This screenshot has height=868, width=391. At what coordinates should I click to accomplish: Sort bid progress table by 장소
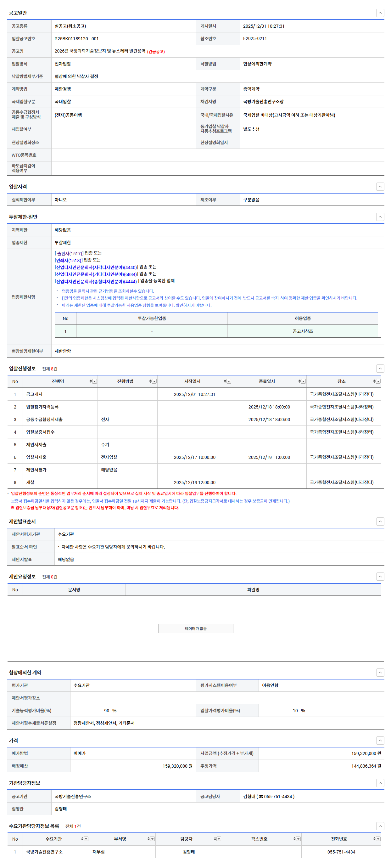pyautogui.click(x=374, y=381)
